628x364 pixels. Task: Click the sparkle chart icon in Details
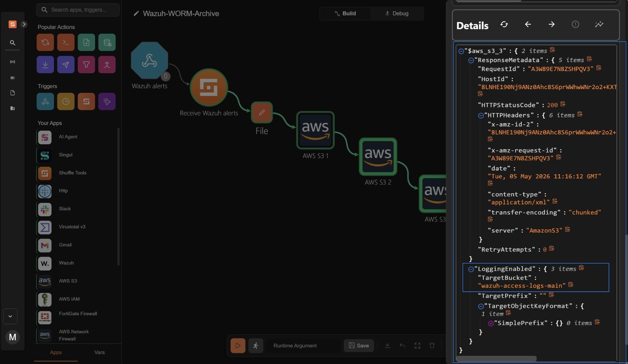[599, 25]
